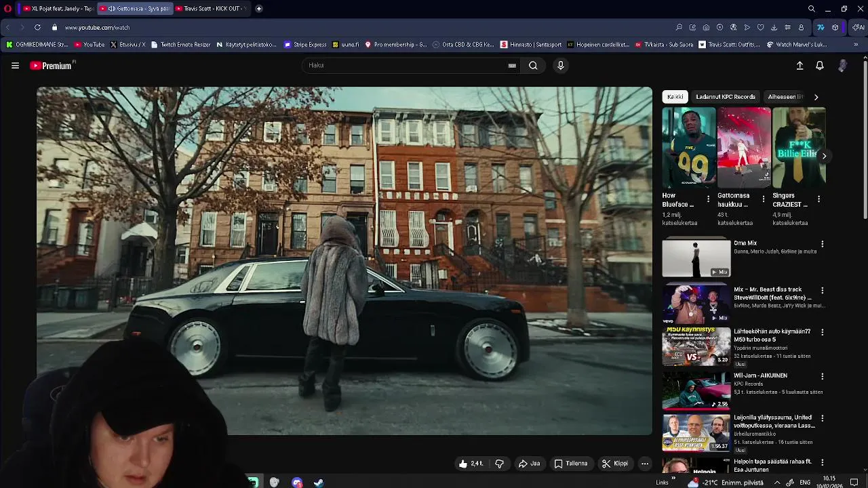Viewport: 868px width, 488px height.
Task: Reload the current page
Action: [x=37, y=27]
